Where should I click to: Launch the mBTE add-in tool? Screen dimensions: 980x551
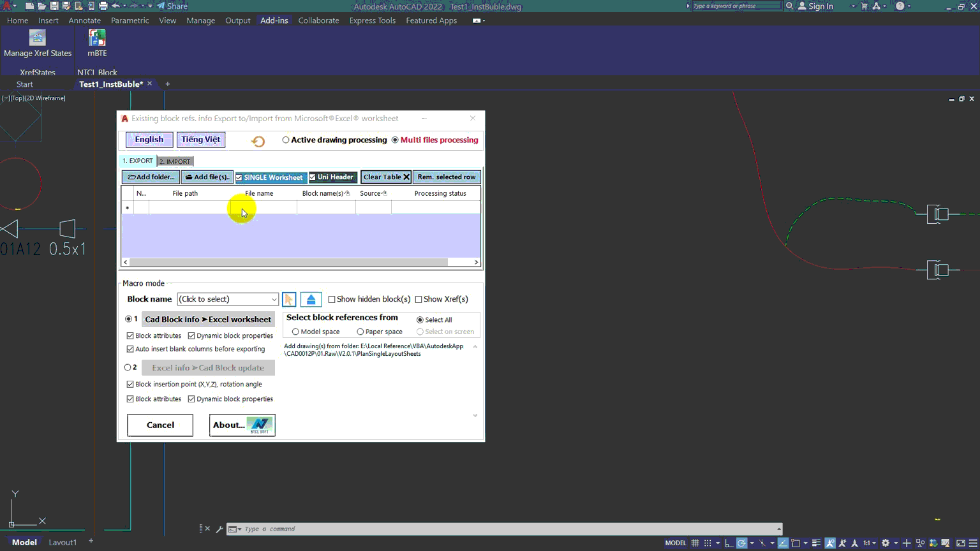tap(97, 43)
